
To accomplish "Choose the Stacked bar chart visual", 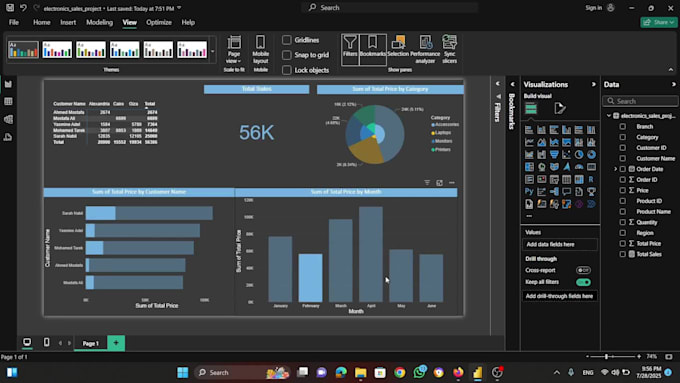I will [529, 130].
